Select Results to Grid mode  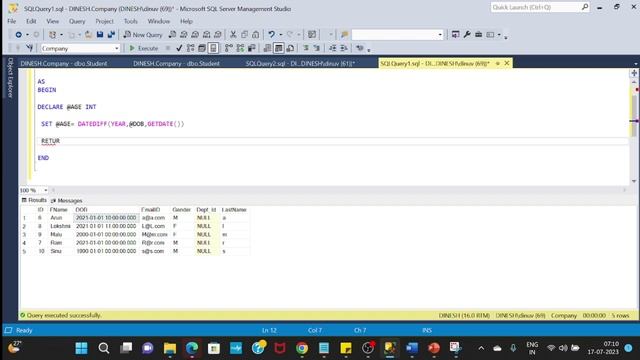click(x=278, y=48)
